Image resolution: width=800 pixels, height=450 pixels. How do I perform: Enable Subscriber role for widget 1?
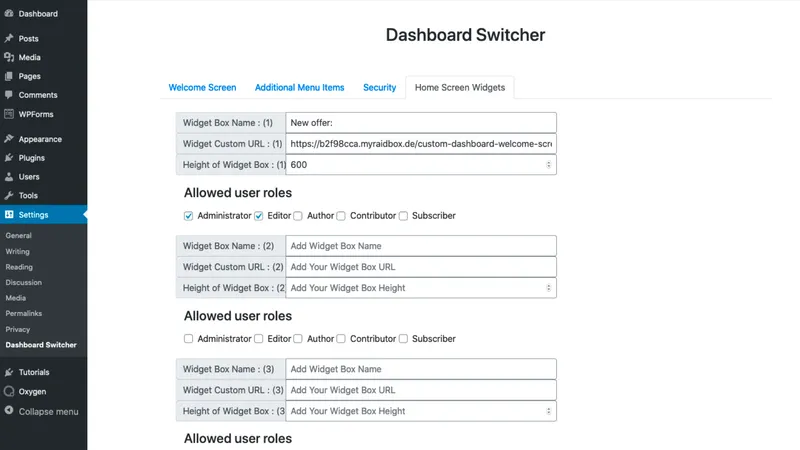click(403, 216)
